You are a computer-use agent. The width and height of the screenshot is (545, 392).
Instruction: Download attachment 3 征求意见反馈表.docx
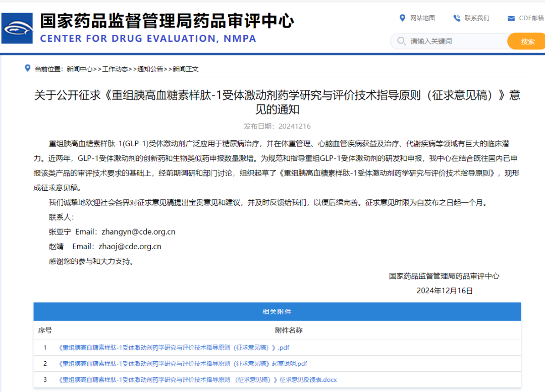pyautogui.click(x=198, y=380)
